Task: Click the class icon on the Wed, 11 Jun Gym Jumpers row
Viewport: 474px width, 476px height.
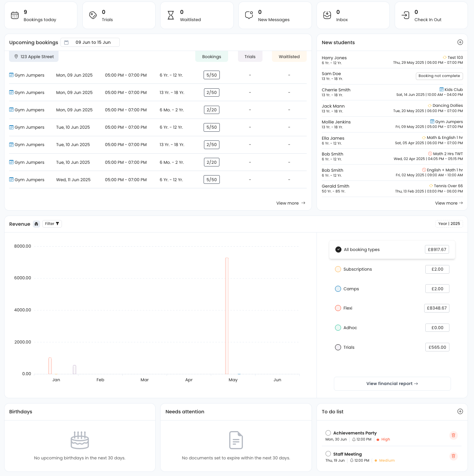Action: pos(11,180)
